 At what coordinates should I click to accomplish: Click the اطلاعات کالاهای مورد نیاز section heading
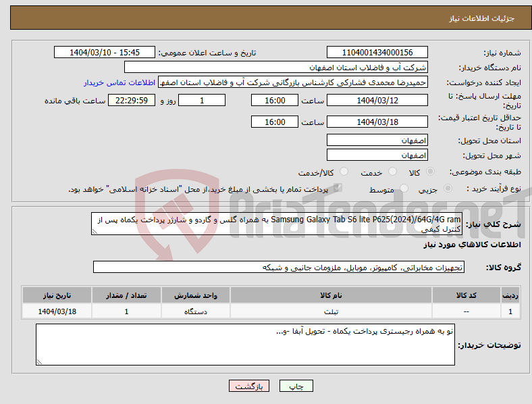coord(472,245)
